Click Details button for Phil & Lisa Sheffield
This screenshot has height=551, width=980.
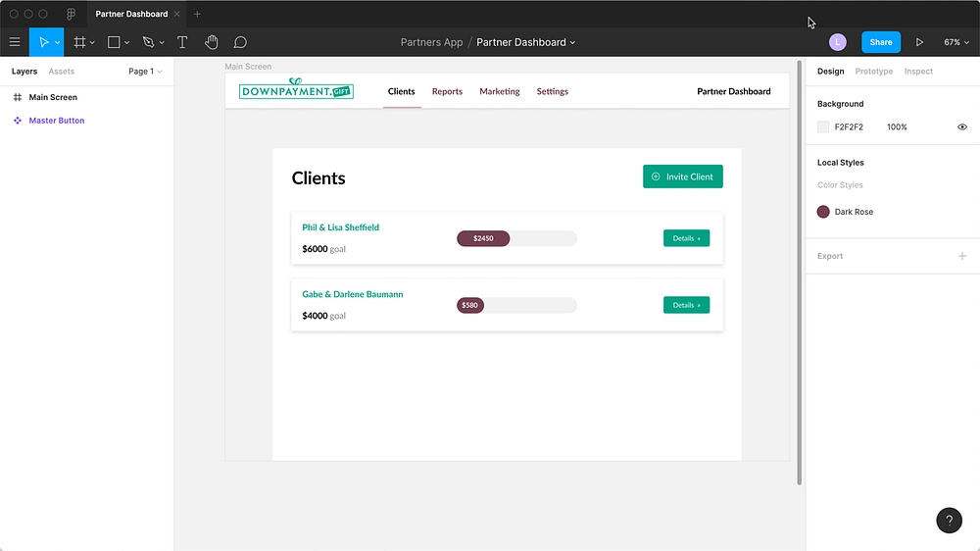[686, 237]
